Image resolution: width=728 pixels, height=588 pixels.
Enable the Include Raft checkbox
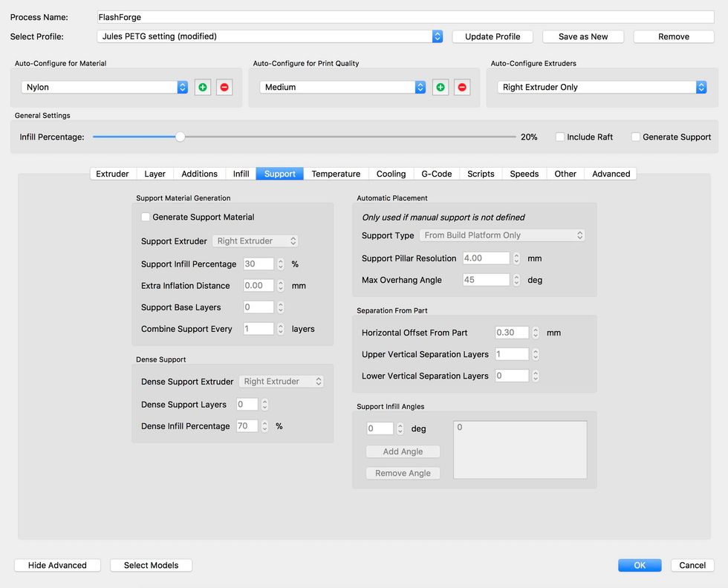[x=560, y=137]
